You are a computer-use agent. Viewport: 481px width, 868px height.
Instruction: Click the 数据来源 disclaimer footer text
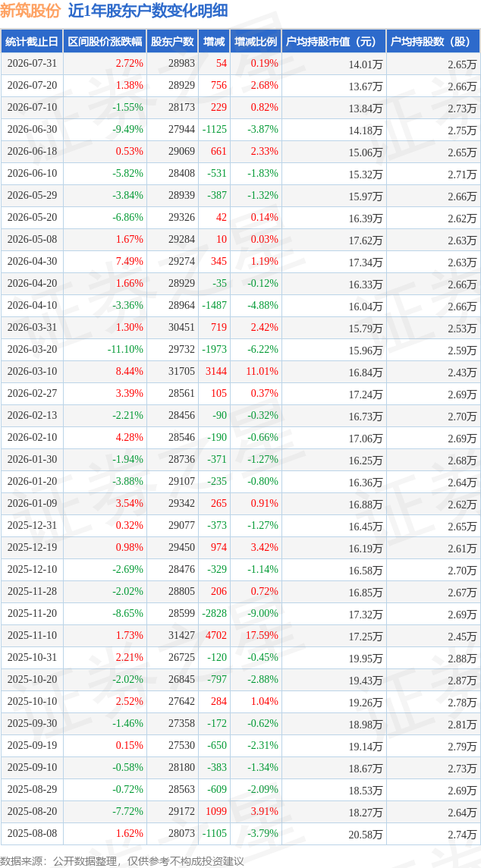point(122,860)
